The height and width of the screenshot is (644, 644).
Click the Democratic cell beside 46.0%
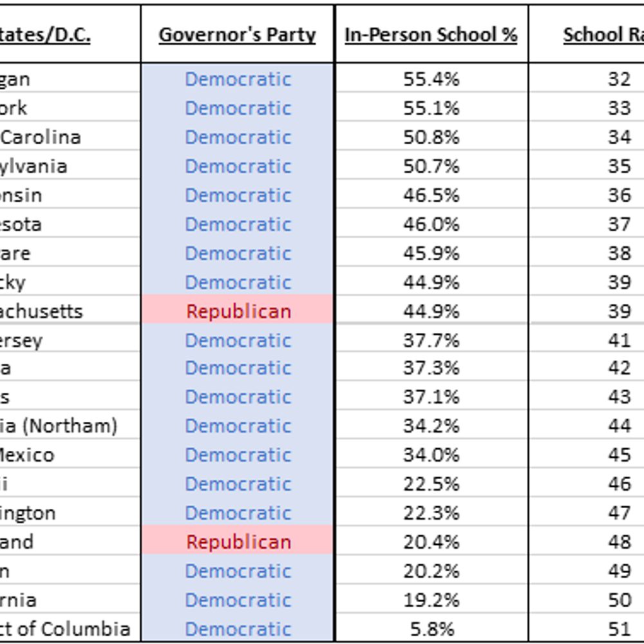click(238, 224)
